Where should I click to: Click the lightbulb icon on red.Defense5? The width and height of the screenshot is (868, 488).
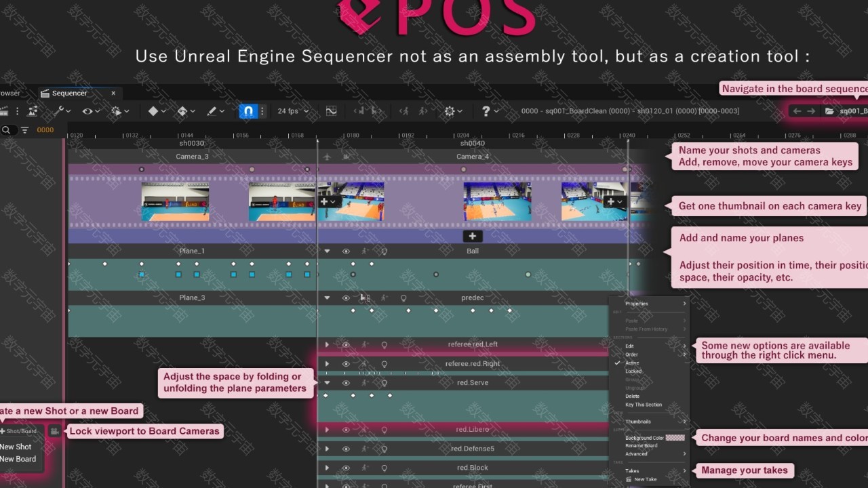tap(384, 449)
